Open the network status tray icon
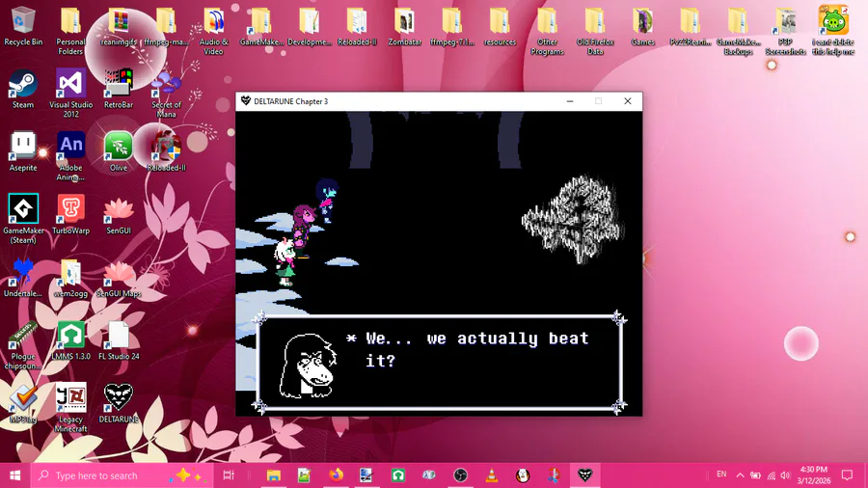The image size is (868, 488). tap(772, 475)
